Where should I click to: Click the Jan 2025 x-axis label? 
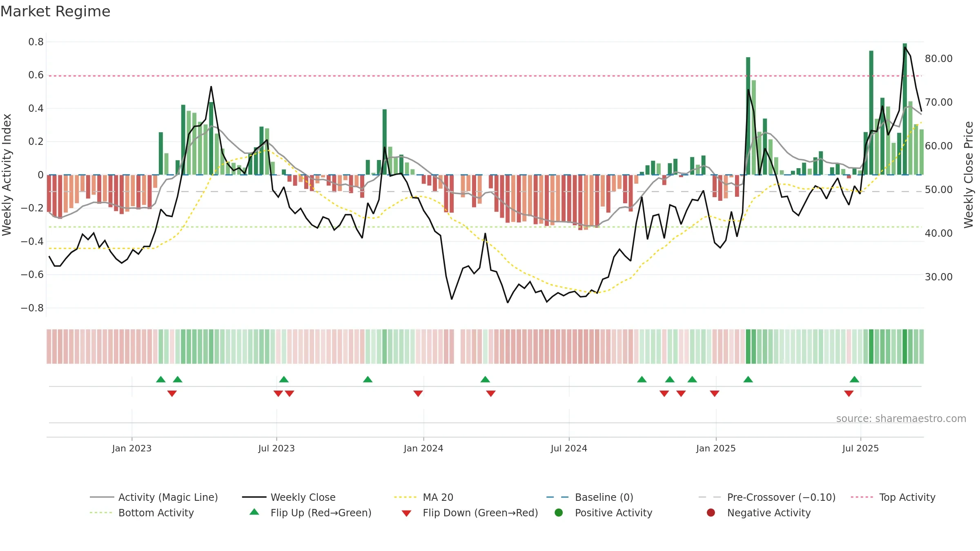[716, 448]
